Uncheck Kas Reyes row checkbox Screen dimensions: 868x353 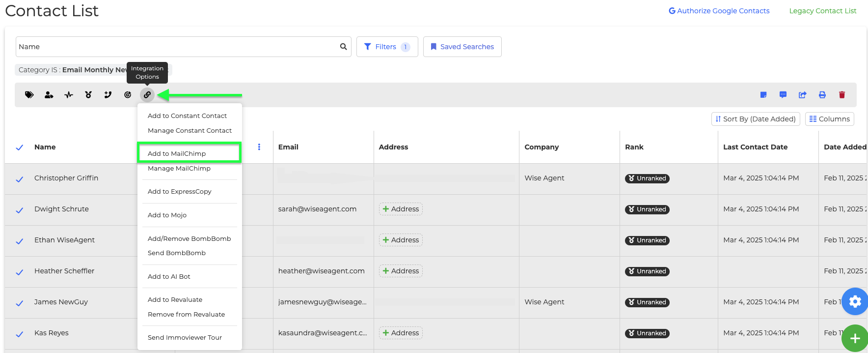click(20, 334)
